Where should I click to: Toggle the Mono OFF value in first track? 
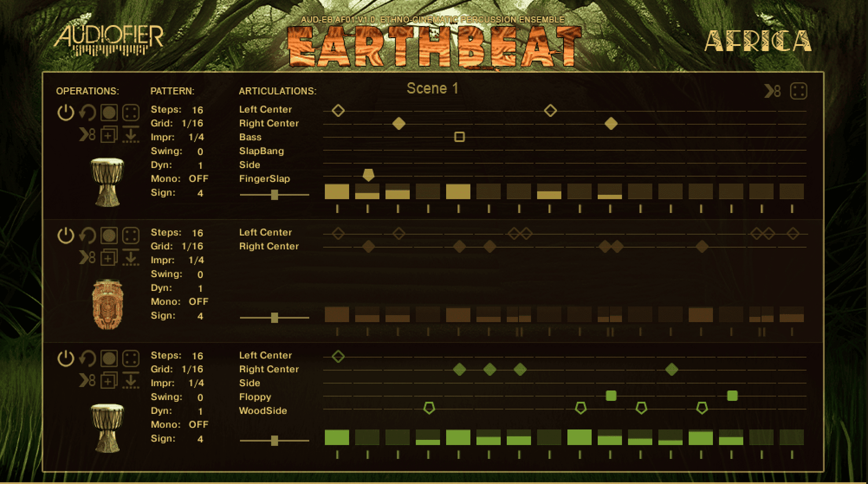[x=198, y=179]
